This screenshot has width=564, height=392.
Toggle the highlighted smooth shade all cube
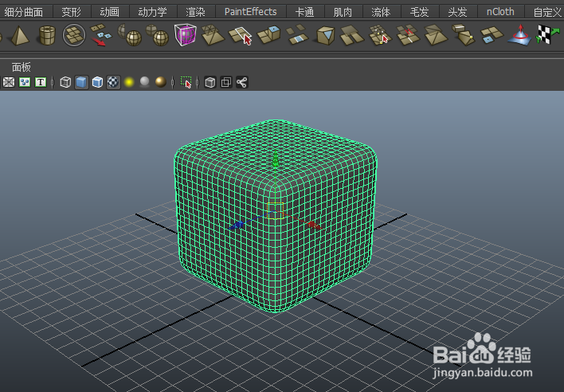tap(81, 82)
